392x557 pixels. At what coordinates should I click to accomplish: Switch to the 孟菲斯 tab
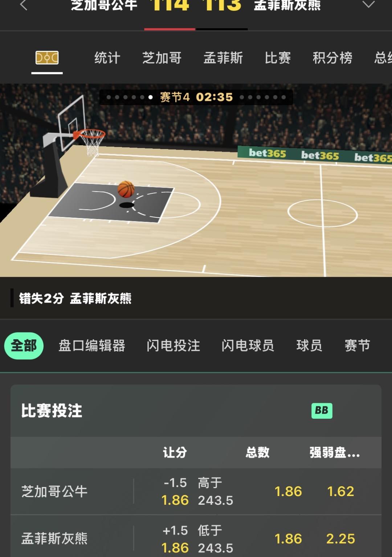coord(223,58)
